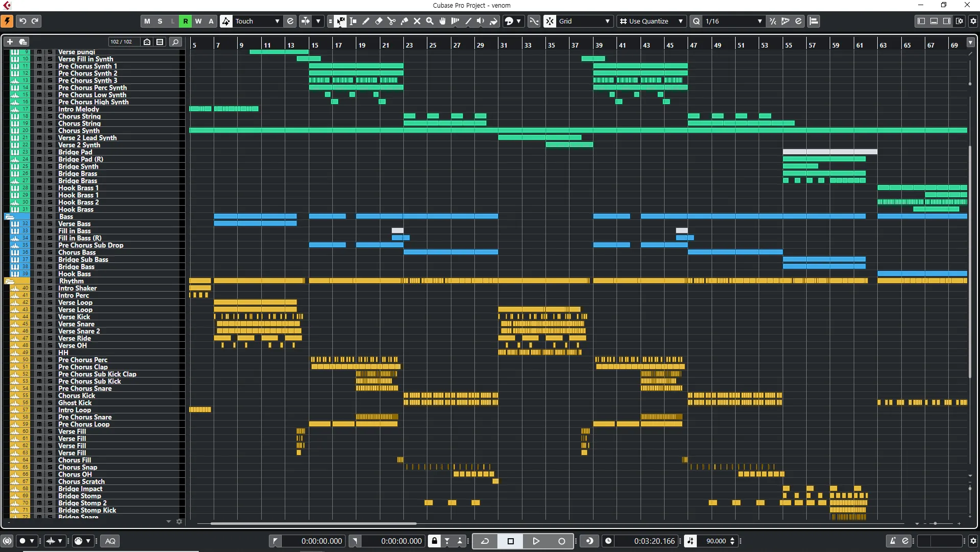Collapse the Bass folder track
Screen dimensions: 980x552
(9, 217)
